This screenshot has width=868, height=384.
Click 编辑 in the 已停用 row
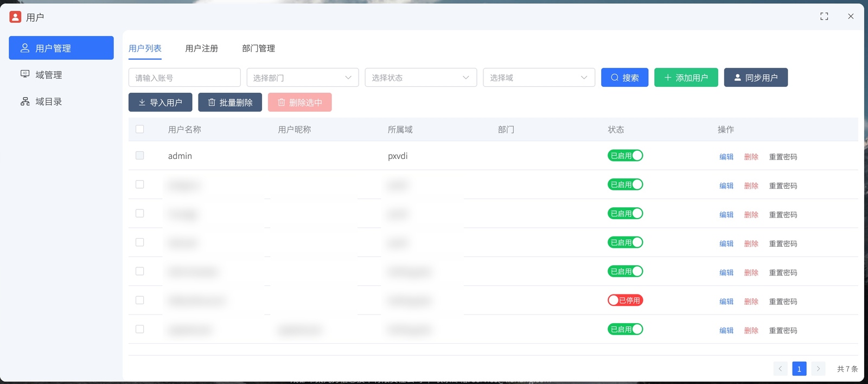pos(726,302)
